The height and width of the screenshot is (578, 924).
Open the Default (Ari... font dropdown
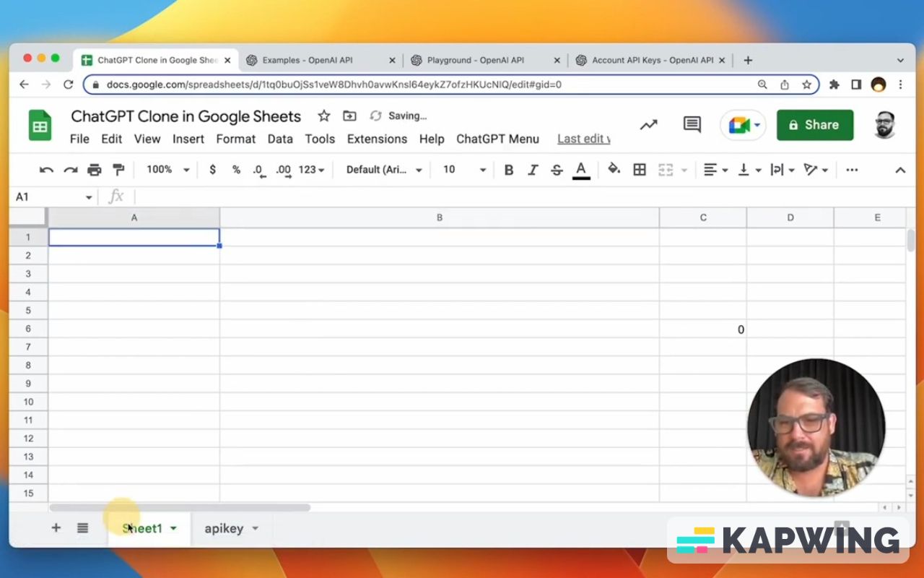point(384,170)
